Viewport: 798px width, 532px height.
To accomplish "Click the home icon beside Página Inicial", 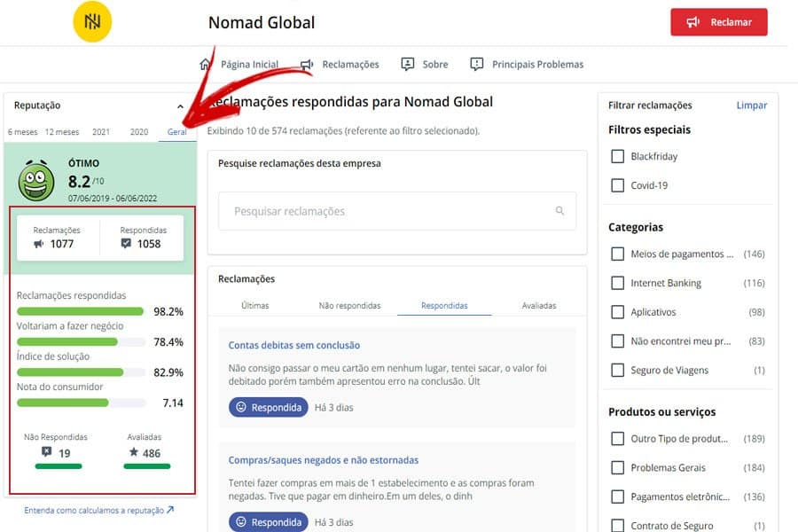I will (205, 64).
